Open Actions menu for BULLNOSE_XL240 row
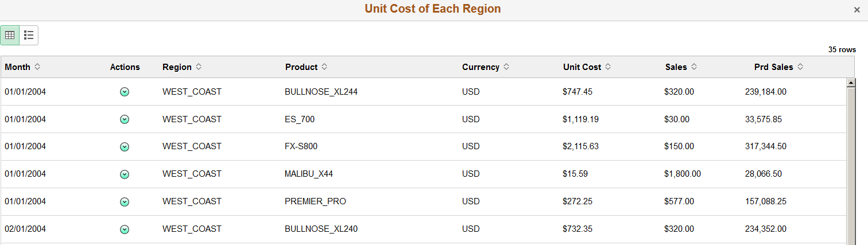Screen dimensions: 868x245 pos(125,230)
